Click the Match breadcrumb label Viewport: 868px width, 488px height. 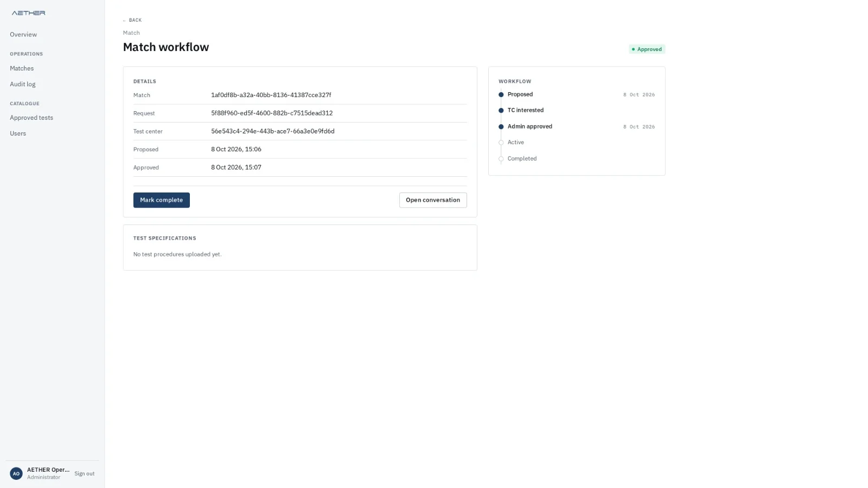[x=131, y=33]
